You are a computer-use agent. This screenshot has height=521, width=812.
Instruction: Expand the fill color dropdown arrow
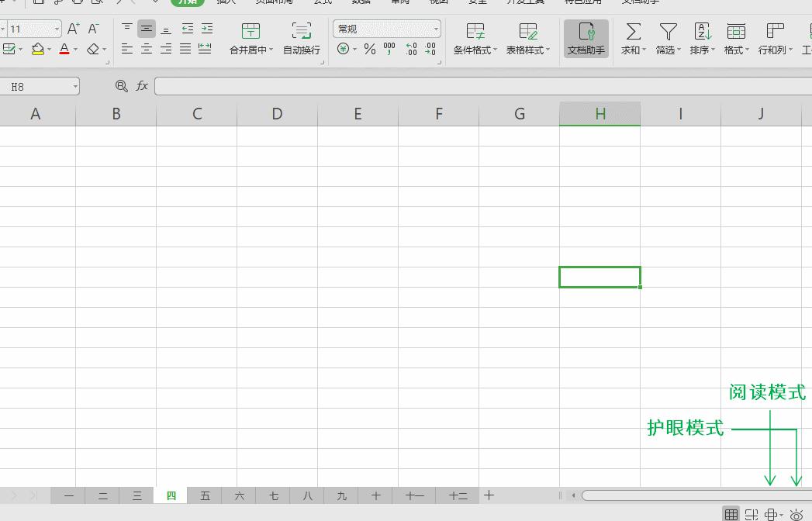coord(49,50)
